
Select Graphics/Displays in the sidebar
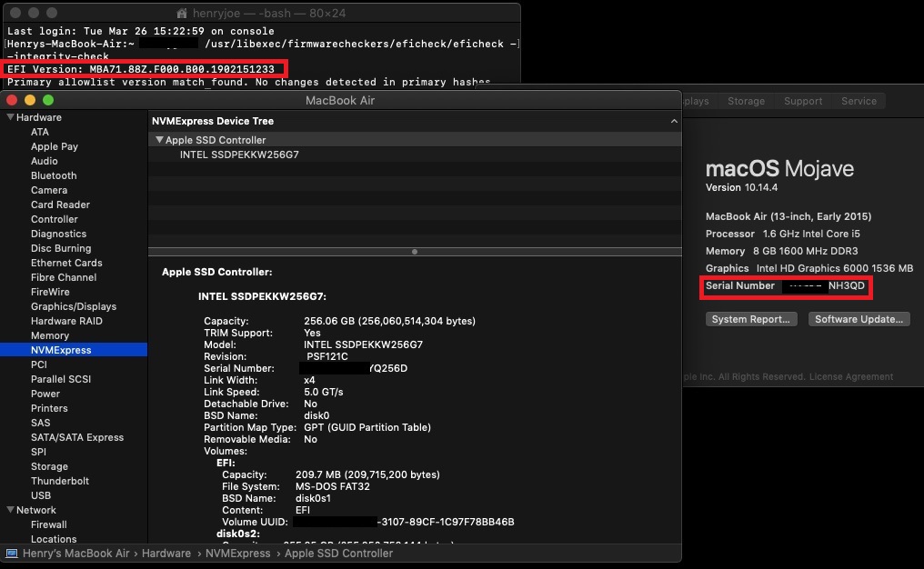[74, 306]
